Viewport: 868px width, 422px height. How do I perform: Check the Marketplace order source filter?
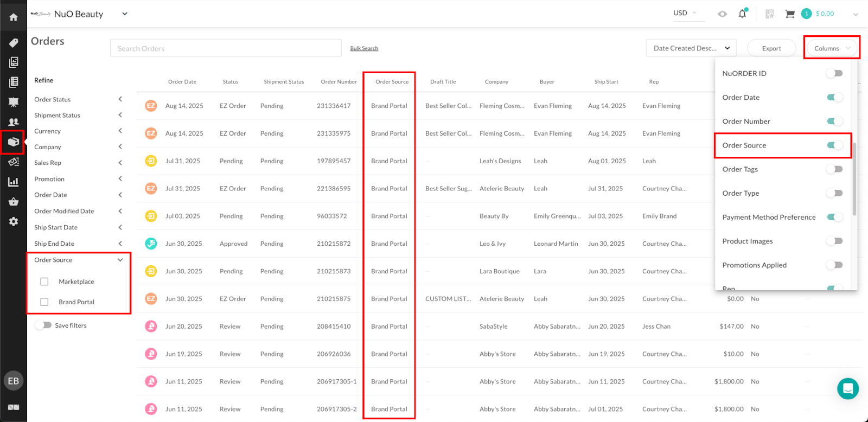click(44, 282)
